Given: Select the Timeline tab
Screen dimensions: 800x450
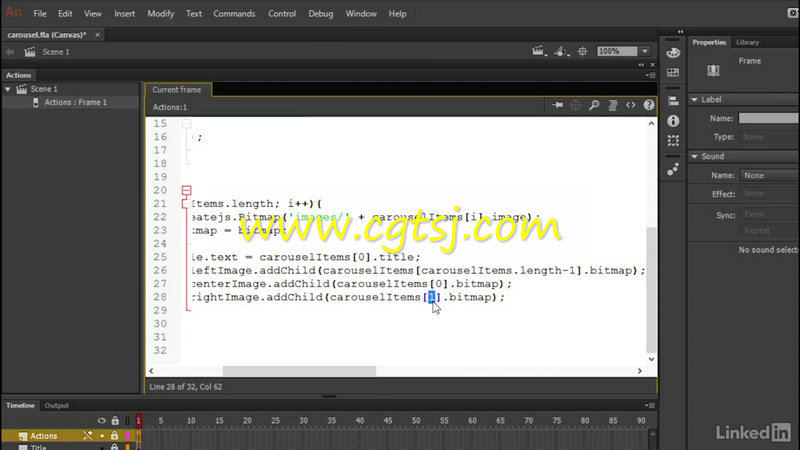Looking at the screenshot, I should click(20, 406).
